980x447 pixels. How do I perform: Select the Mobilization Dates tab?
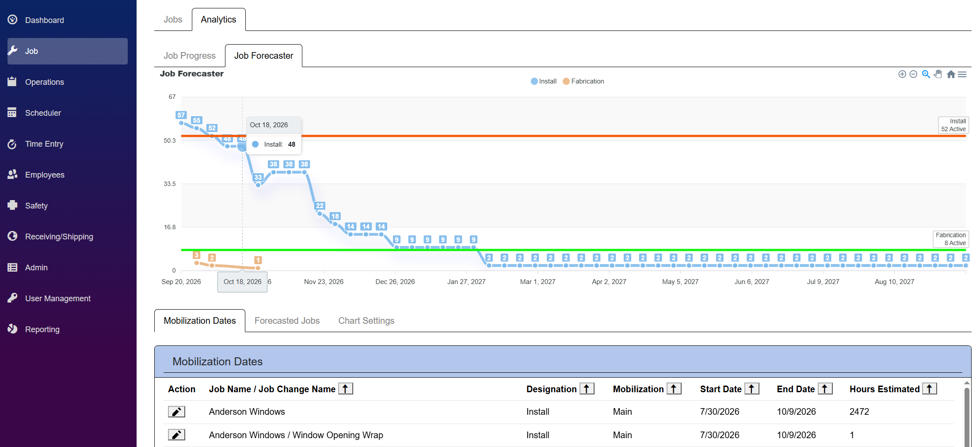point(200,321)
